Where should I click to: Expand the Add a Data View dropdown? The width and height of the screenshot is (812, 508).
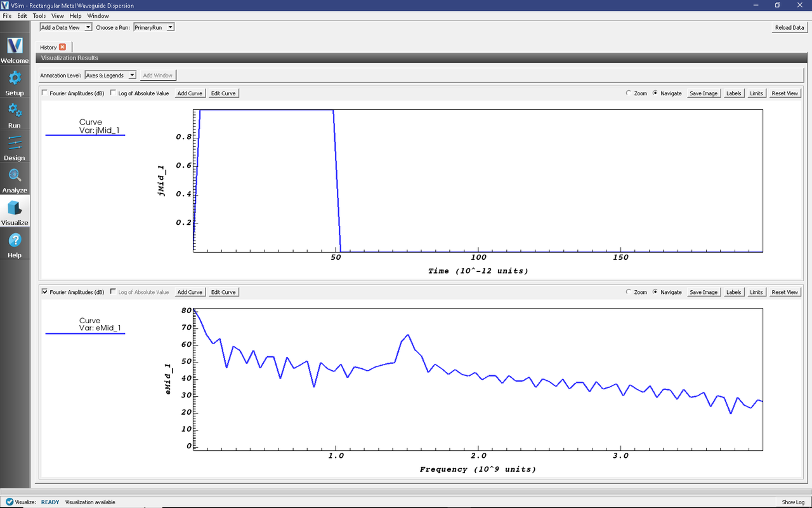click(x=66, y=27)
